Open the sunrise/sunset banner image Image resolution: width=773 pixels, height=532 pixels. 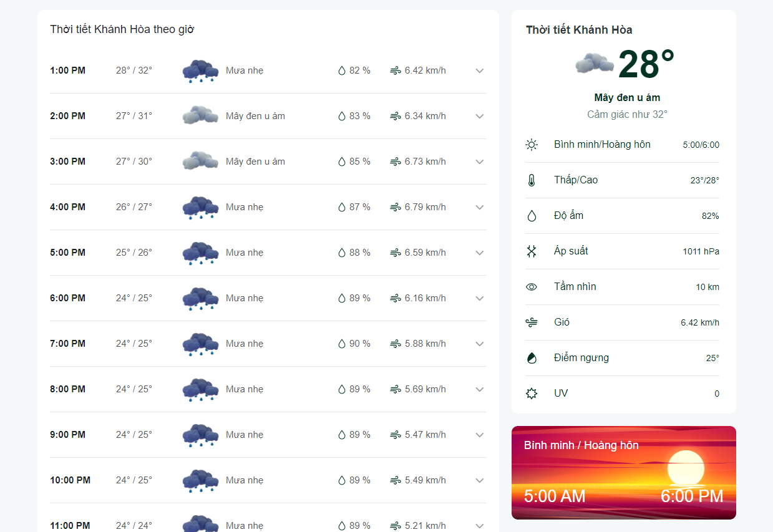tap(624, 473)
